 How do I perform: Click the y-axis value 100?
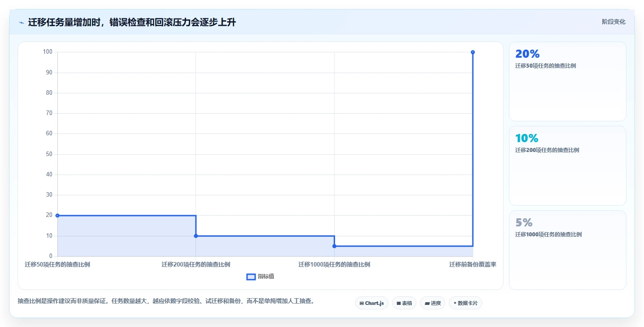48,52
